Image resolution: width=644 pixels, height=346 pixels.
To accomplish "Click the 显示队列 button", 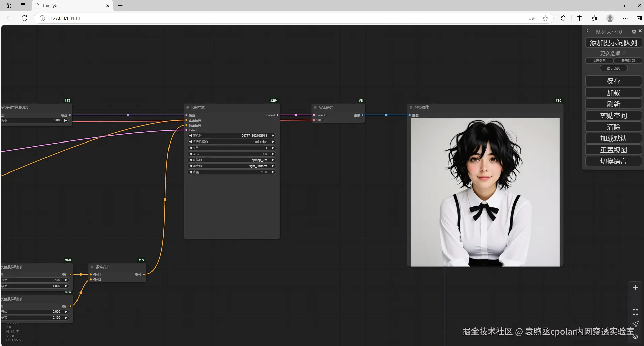I will (628, 61).
